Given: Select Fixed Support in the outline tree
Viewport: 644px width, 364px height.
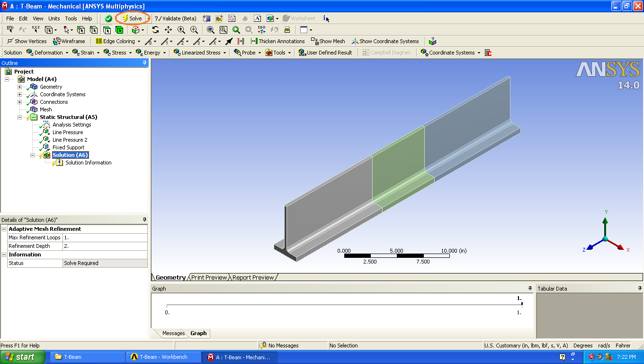Looking at the screenshot, I should (68, 147).
